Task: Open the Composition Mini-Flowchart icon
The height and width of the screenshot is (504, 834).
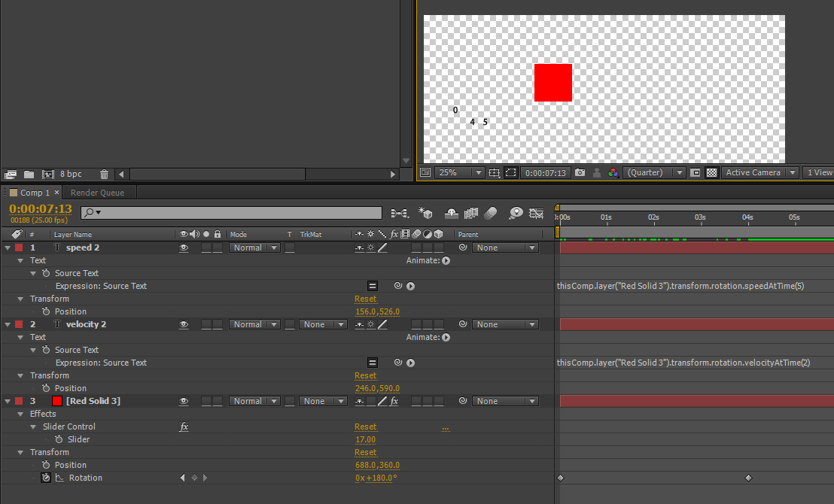Action: (x=400, y=213)
